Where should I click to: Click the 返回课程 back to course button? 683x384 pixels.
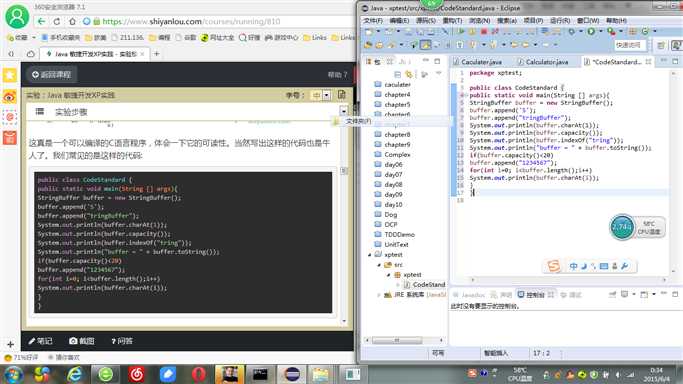pos(51,74)
